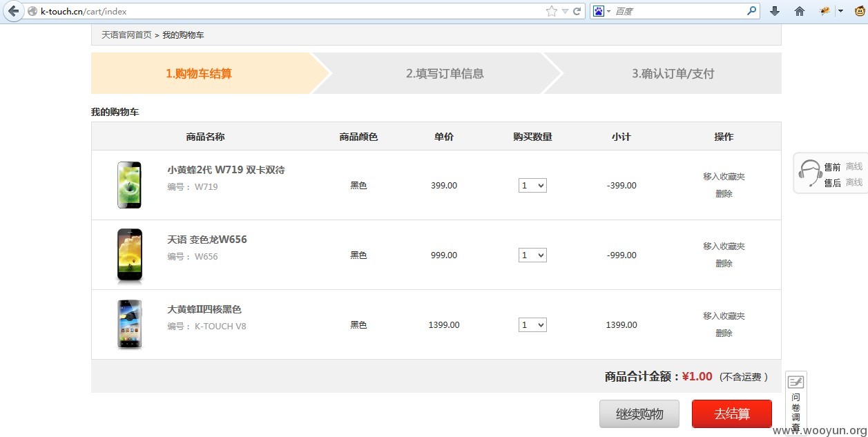868x437 pixels.
Task: Click the 百度 search input field
Action: [x=679, y=11]
